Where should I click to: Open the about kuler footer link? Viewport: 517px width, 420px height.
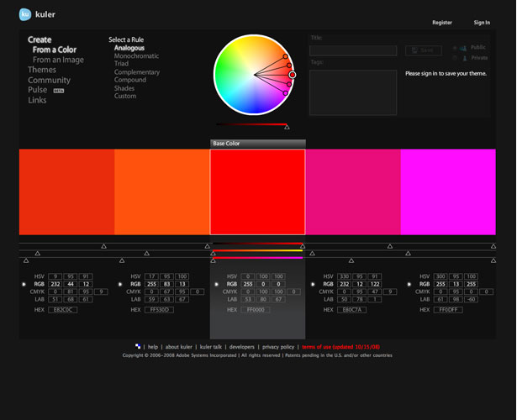(179, 347)
